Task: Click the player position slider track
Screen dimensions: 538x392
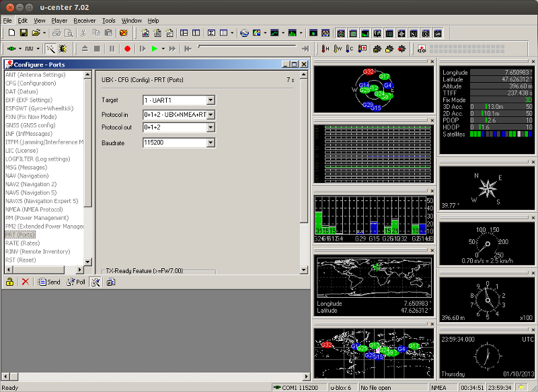Action: (x=247, y=46)
